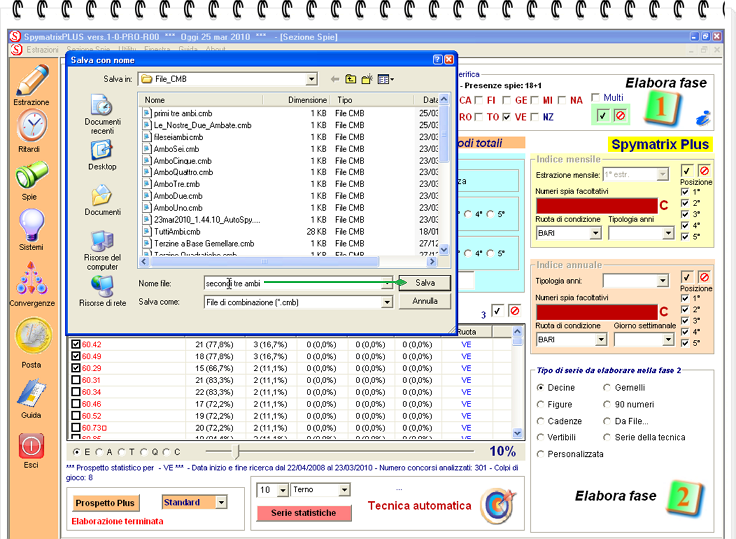Click the green Elabora fase 2 icon
Viewport: 736px width, 539px height.
pos(684,499)
